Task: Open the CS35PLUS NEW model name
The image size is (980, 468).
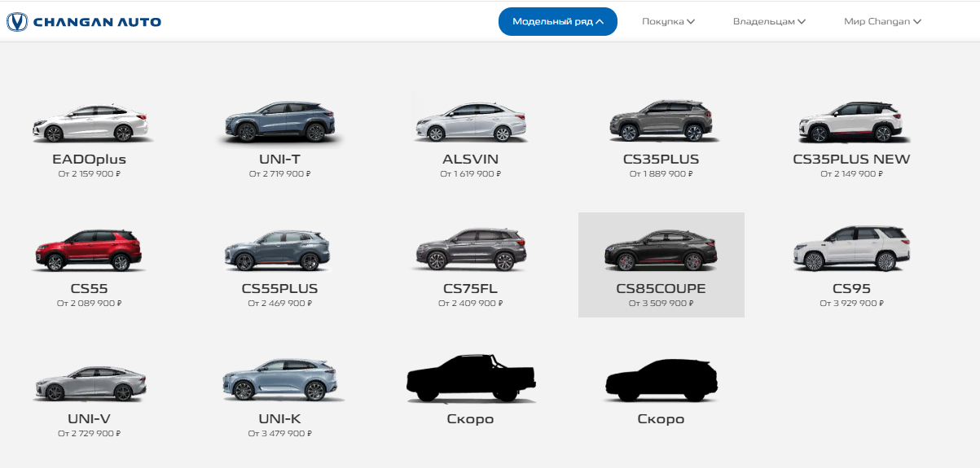Action: (x=851, y=160)
